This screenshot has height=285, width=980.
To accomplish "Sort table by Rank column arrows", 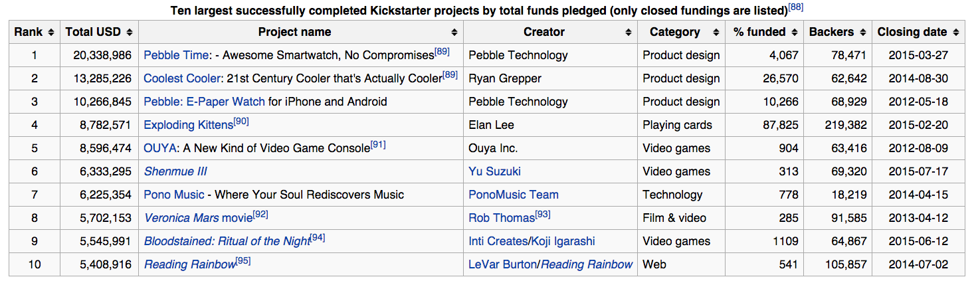I will point(51,32).
